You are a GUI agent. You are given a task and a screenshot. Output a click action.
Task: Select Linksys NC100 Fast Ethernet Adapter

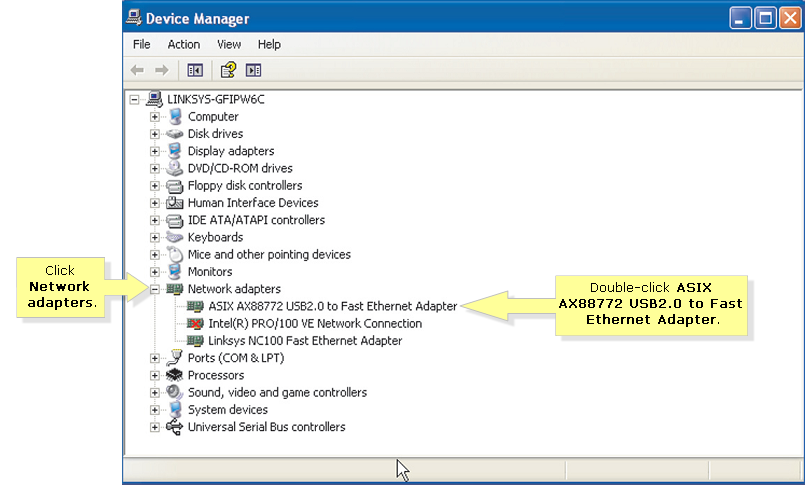point(305,341)
